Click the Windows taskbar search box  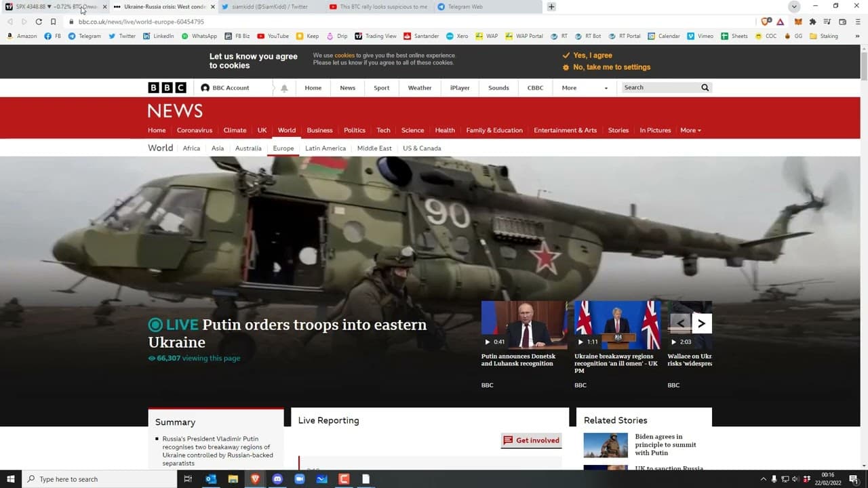point(100,479)
